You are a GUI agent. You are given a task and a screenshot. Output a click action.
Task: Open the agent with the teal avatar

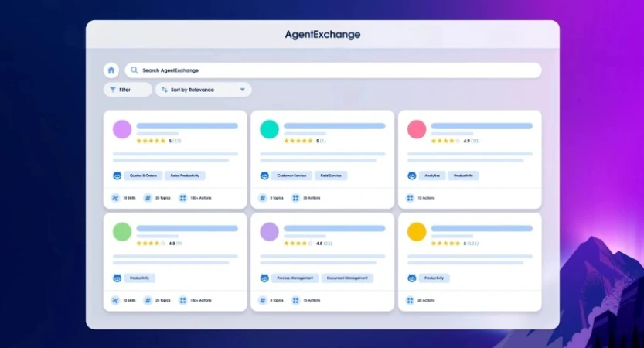click(269, 129)
